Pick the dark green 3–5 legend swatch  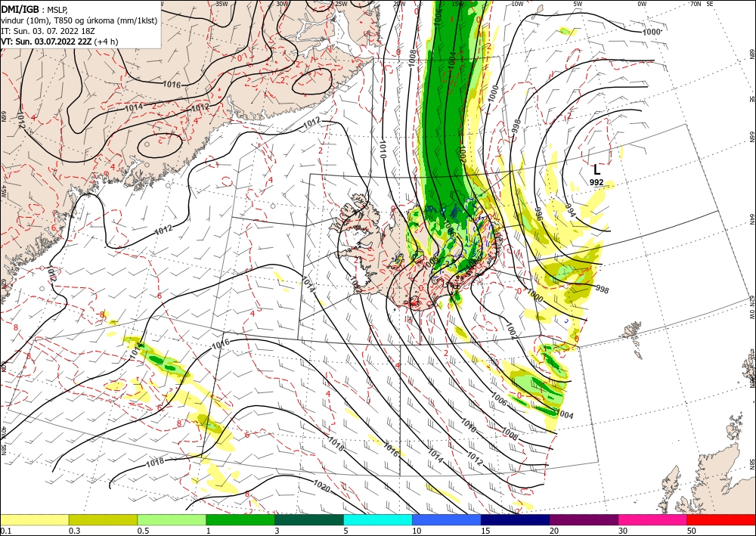tap(309, 519)
